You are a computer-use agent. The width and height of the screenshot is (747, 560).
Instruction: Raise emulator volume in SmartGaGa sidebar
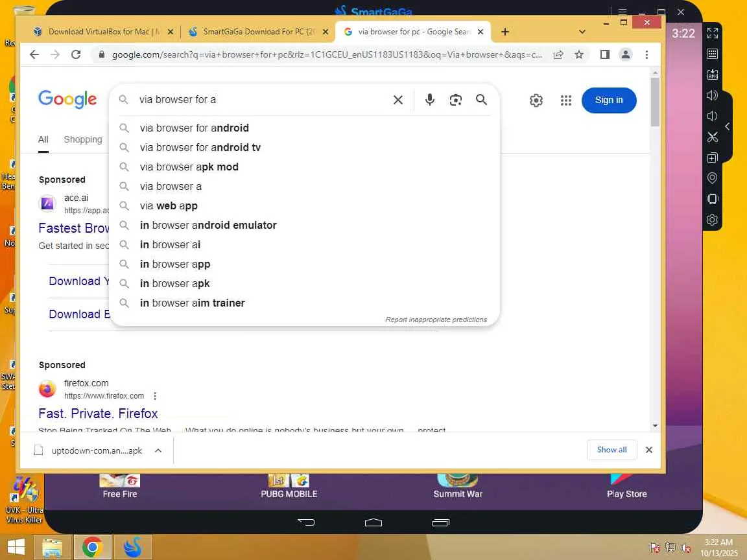point(712,95)
